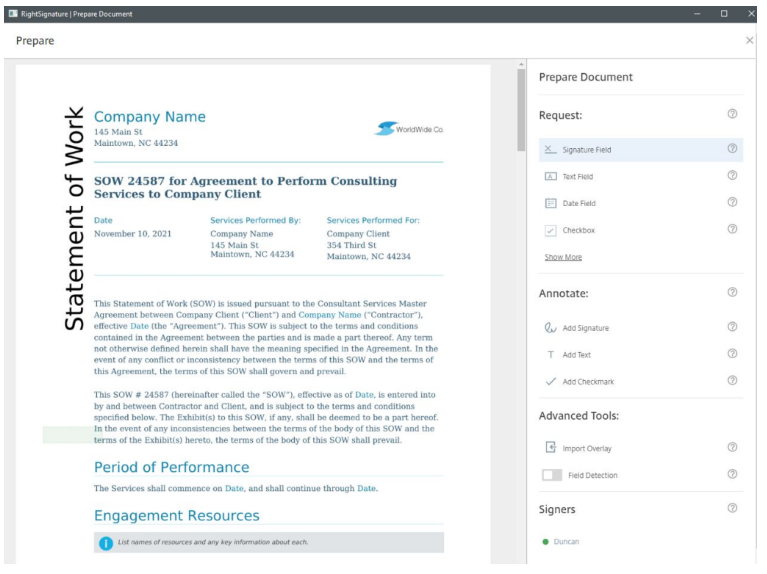
Task: Select the Checkbox request field tool
Action: [578, 231]
